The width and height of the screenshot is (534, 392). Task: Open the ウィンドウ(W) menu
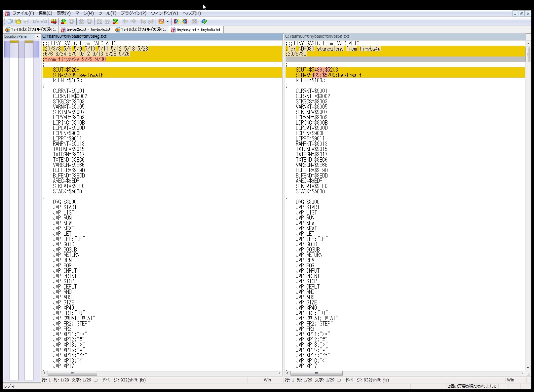(165, 13)
